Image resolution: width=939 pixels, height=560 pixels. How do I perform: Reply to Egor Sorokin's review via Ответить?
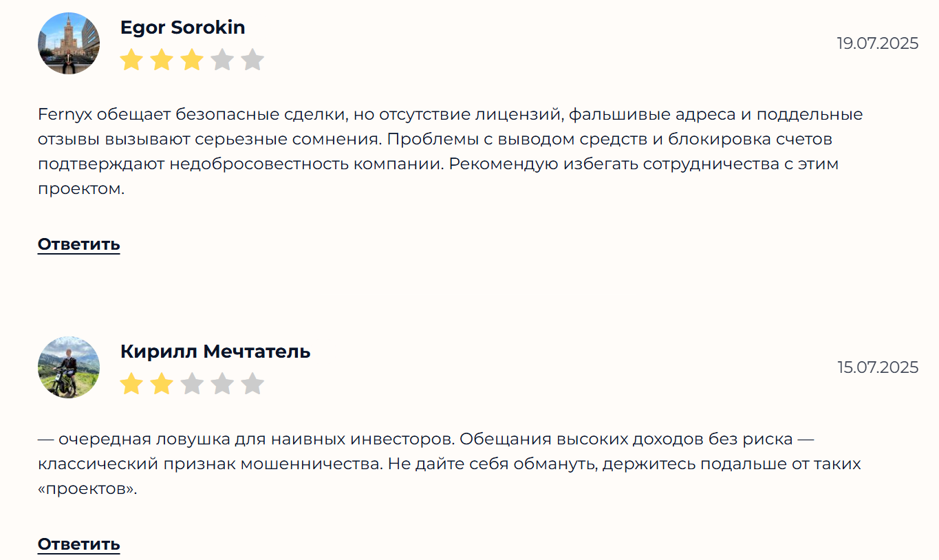point(78,244)
